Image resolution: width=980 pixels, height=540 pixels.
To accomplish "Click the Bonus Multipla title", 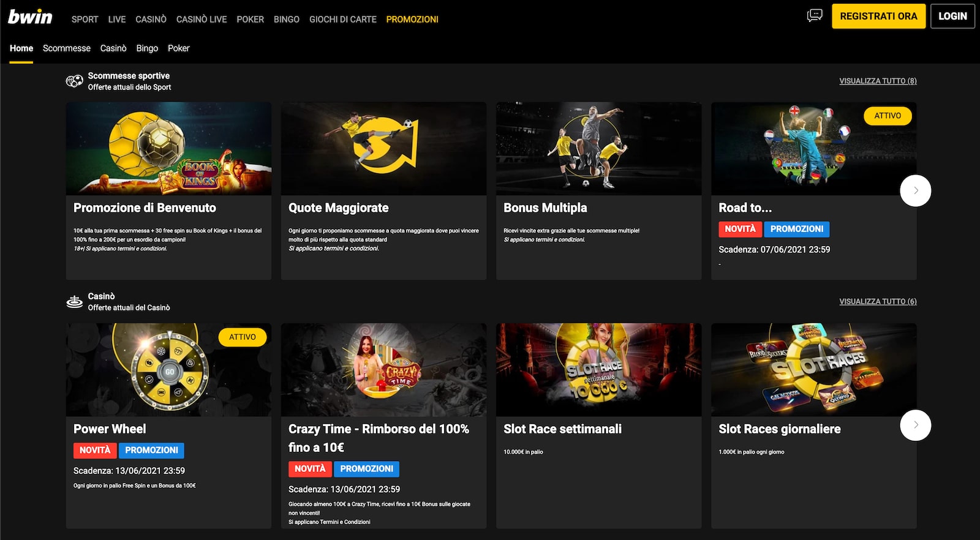I will [545, 208].
